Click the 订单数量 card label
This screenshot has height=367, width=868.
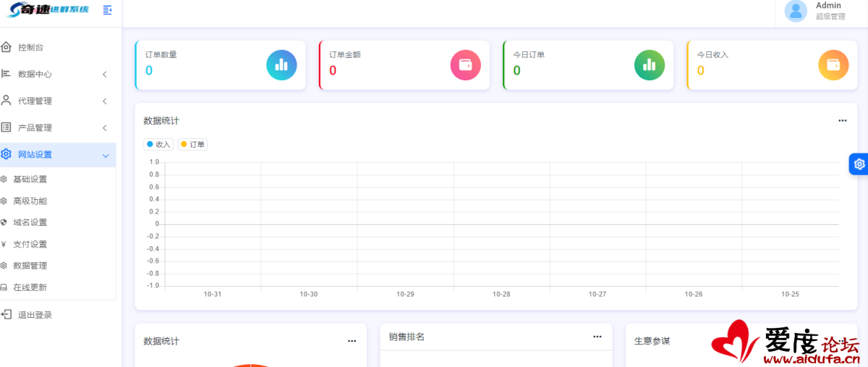coord(161,54)
